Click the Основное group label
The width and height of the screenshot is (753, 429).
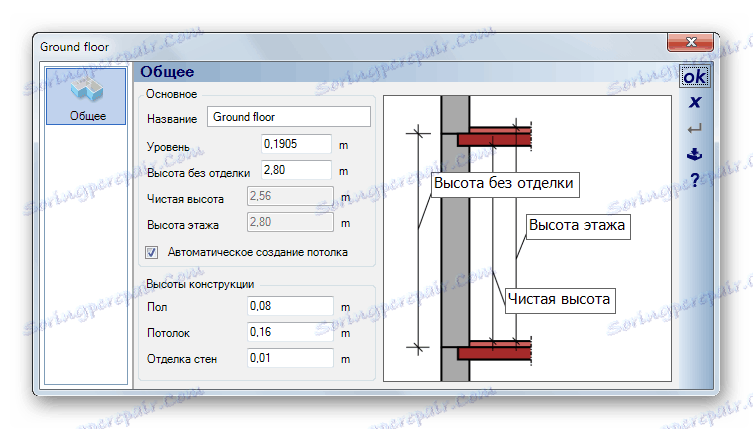pyautogui.click(x=171, y=94)
